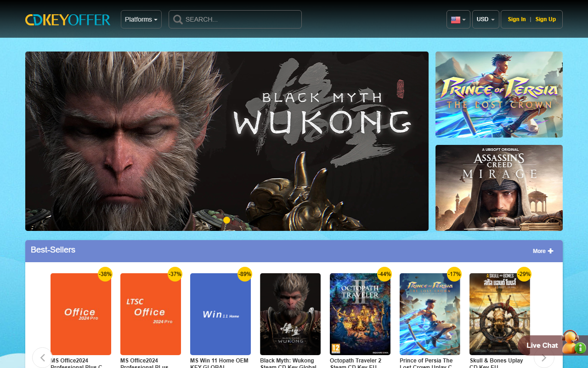This screenshot has width=588, height=368.
Task: Open the Win 11 Home product tile
Action: 220,314
